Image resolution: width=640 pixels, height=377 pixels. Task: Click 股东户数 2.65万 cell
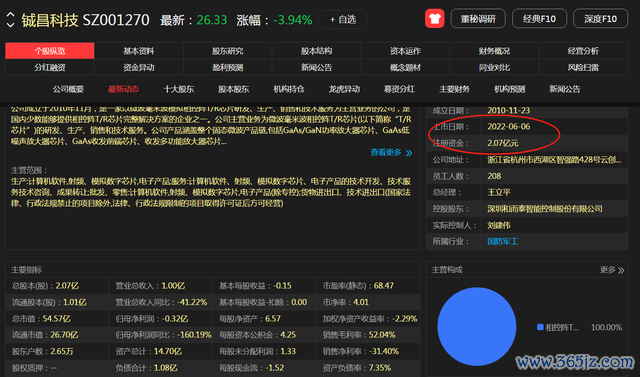point(57,351)
